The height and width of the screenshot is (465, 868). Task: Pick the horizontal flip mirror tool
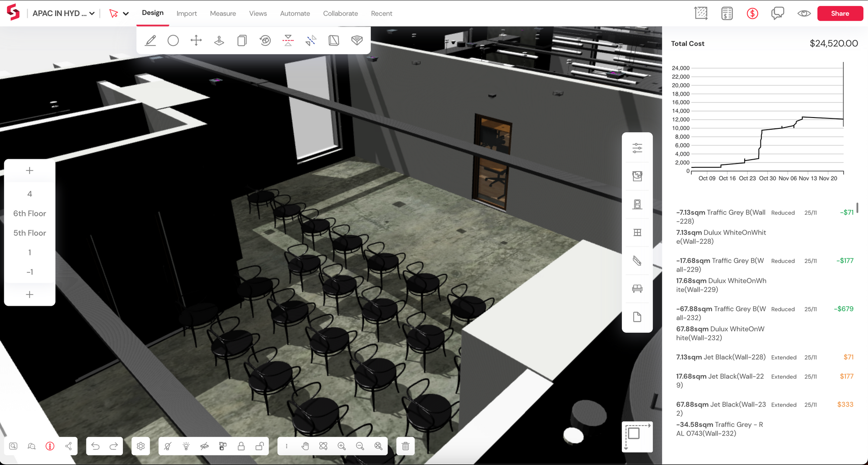coord(288,40)
